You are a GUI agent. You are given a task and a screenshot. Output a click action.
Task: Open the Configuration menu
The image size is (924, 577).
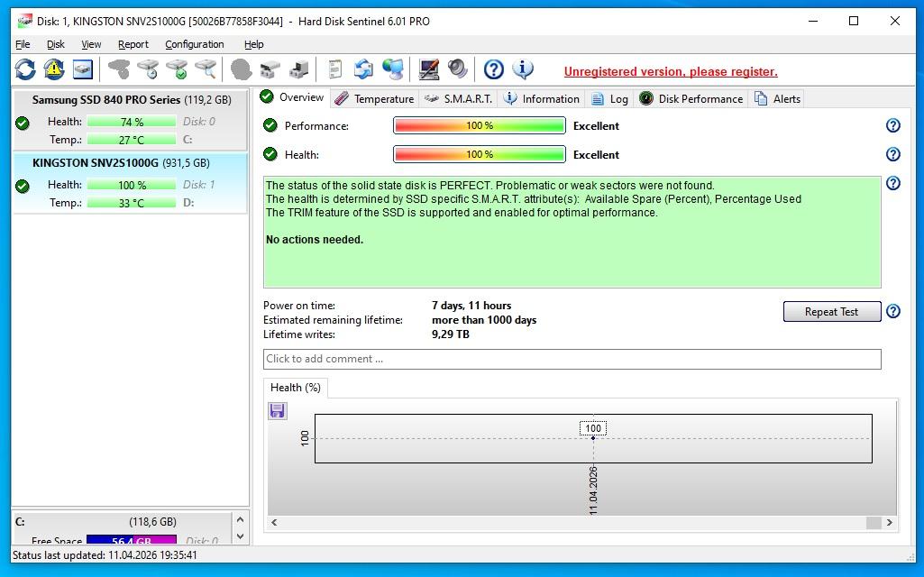click(x=194, y=44)
